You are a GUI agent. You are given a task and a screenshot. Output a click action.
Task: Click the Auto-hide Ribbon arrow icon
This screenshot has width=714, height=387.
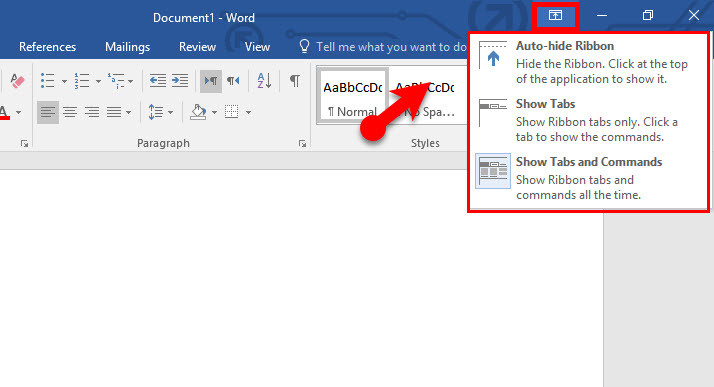click(493, 56)
